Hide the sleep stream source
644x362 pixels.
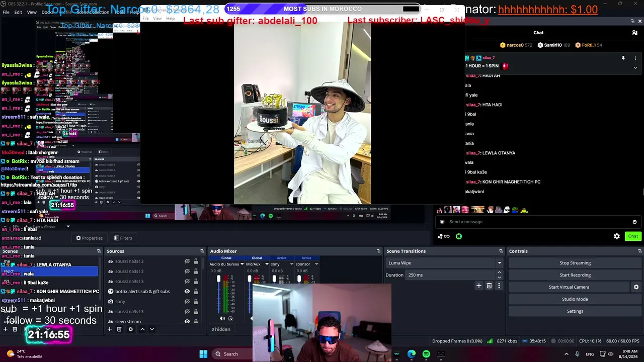click(187, 322)
